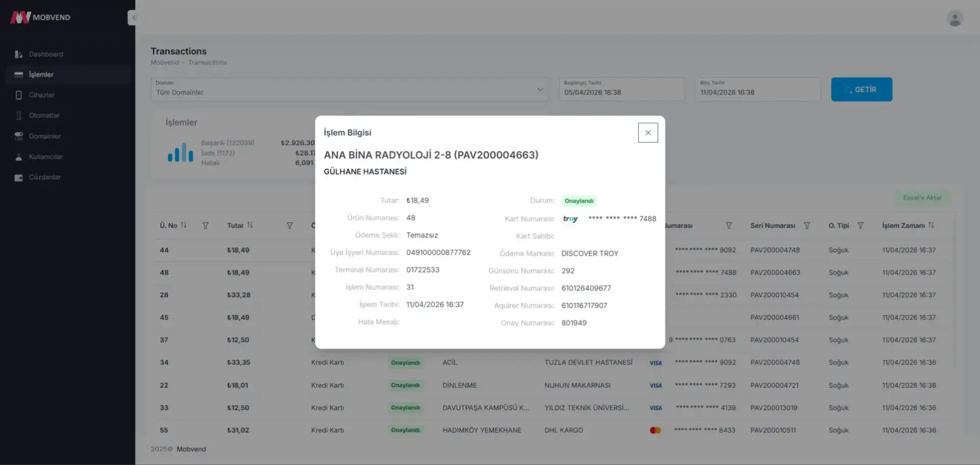
Task: Sort the Ü. No column
Action: 183,225
